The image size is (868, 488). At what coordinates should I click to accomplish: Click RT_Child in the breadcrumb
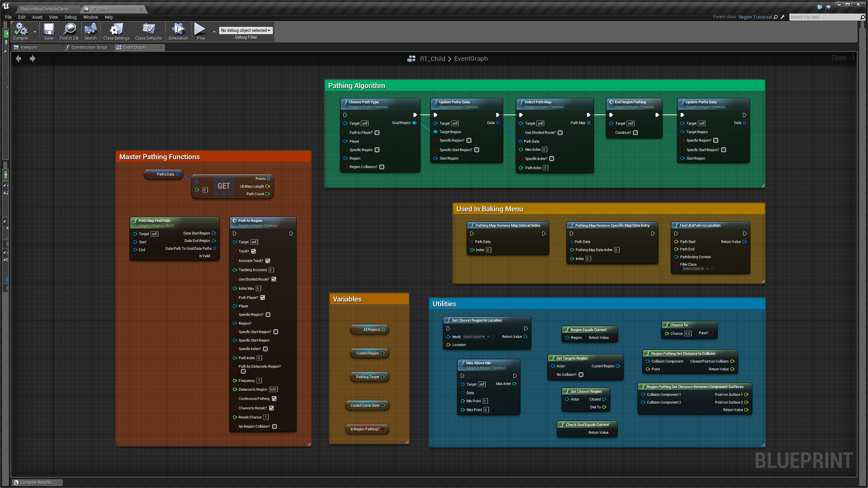click(432, 59)
